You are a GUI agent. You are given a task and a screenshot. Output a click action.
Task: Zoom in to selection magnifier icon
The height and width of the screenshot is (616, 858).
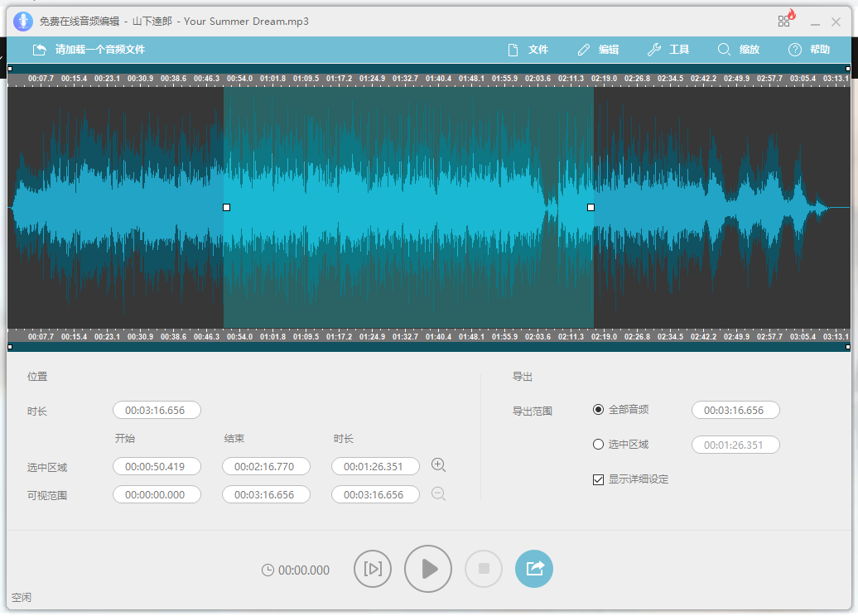coord(438,465)
